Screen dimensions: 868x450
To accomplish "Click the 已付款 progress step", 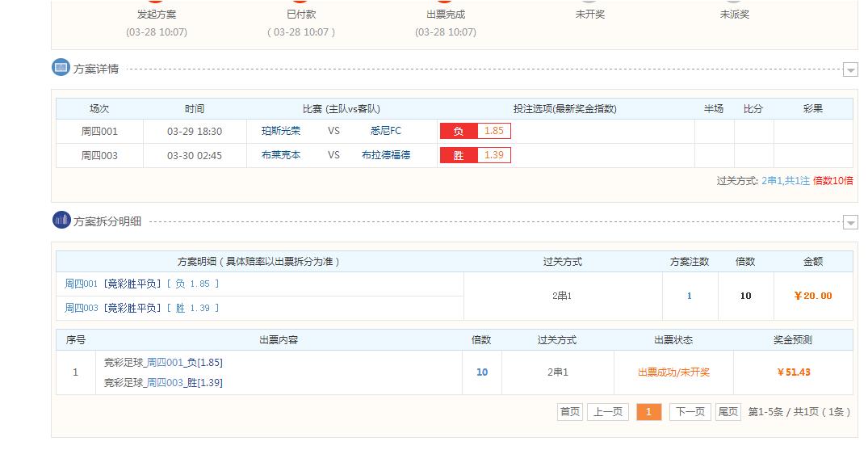I will [301, 15].
